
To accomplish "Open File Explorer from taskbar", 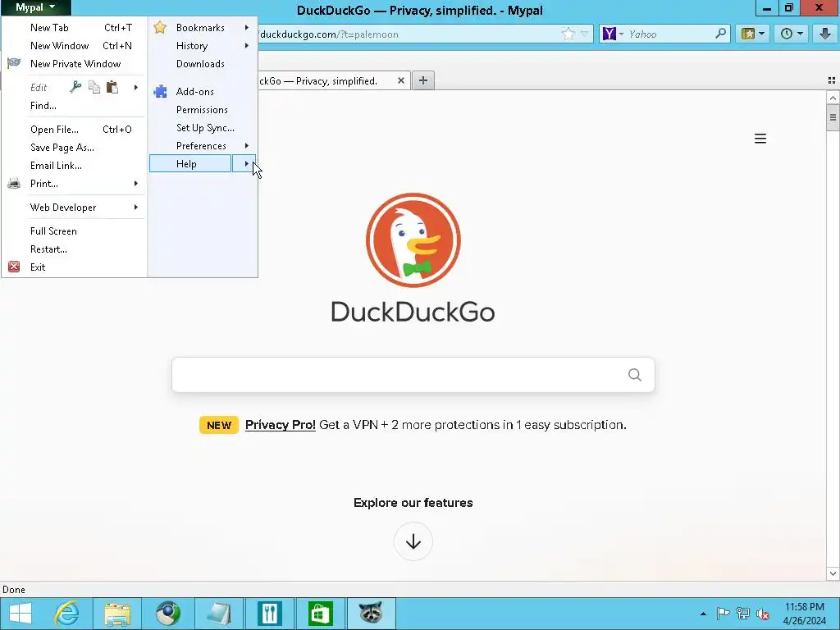I will [x=117, y=614].
